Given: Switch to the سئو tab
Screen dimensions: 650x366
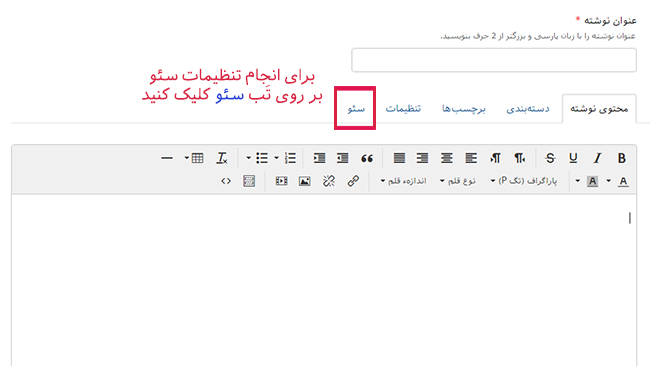Looking at the screenshot, I should (356, 109).
